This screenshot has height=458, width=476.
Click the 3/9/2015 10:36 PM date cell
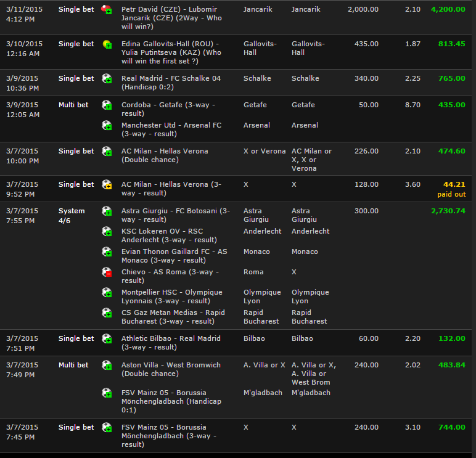[x=22, y=83]
